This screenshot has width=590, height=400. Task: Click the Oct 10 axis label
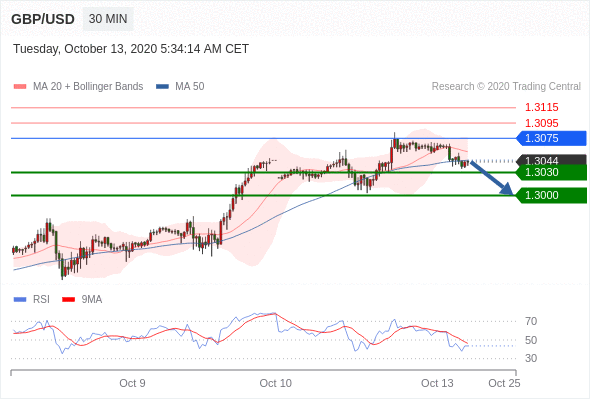[275, 383]
